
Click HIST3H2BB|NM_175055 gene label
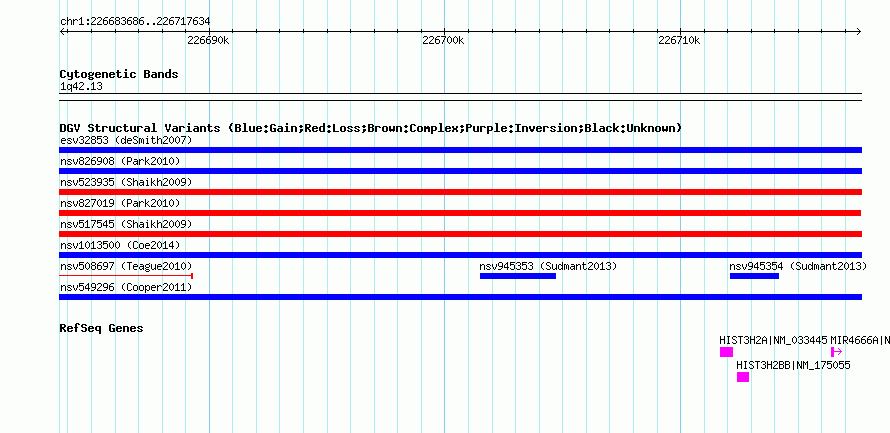[x=793, y=365]
